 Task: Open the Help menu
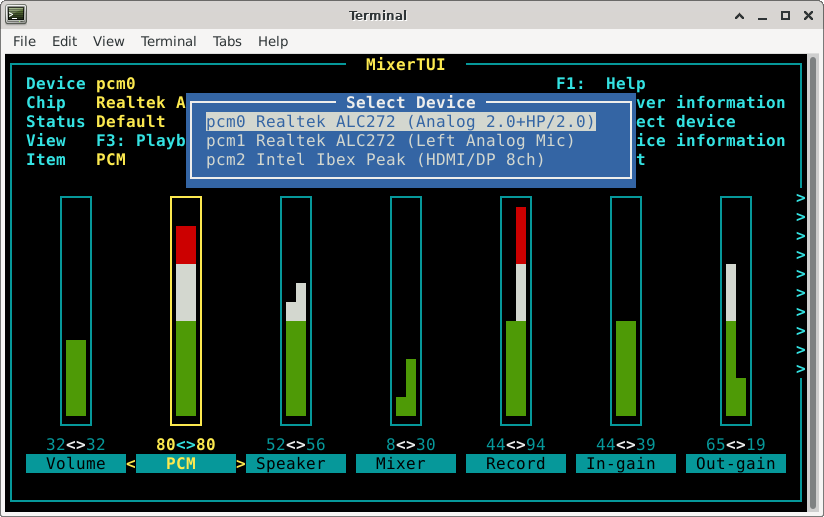tap(273, 41)
